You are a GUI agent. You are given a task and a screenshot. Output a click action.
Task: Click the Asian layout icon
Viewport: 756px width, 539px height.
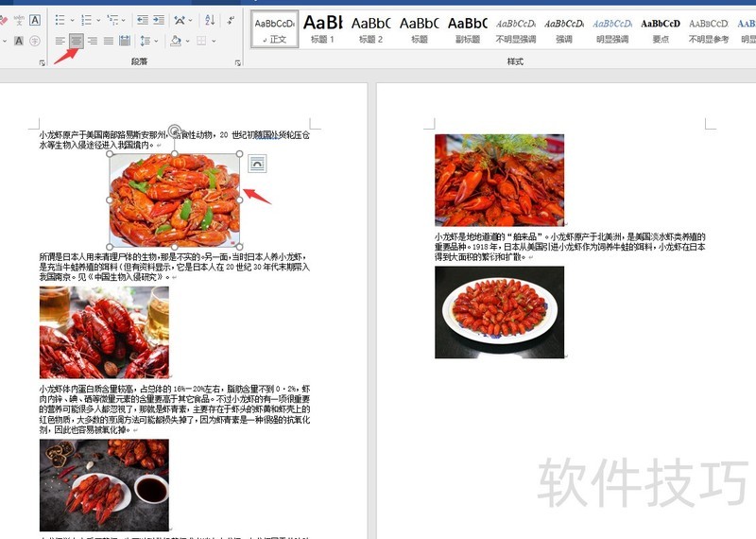point(180,20)
